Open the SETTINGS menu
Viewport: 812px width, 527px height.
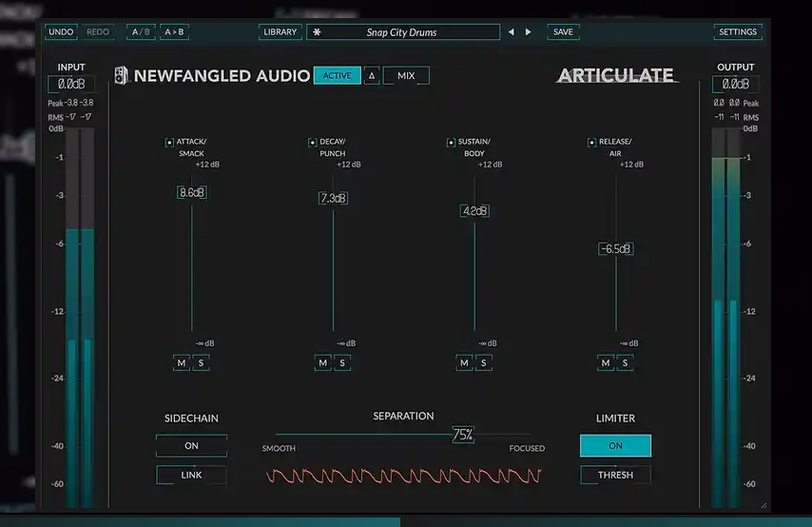[x=738, y=32]
